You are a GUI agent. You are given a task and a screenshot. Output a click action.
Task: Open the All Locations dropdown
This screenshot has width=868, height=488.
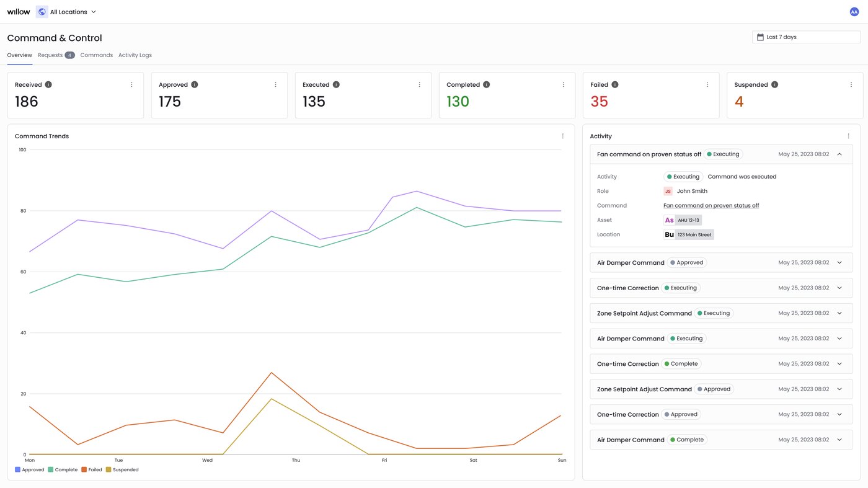66,12
